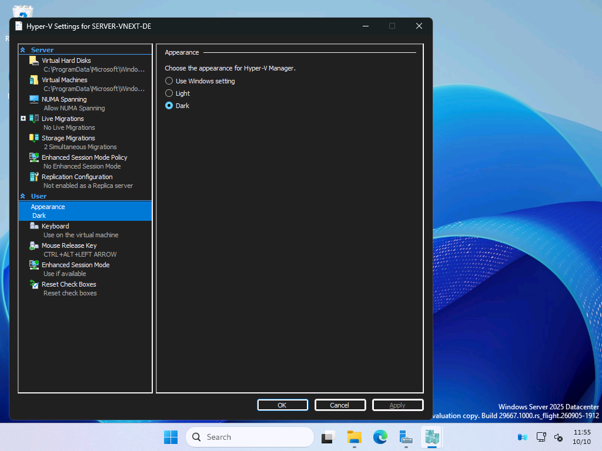Click the Apply button
The image size is (602, 451).
[397, 405]
